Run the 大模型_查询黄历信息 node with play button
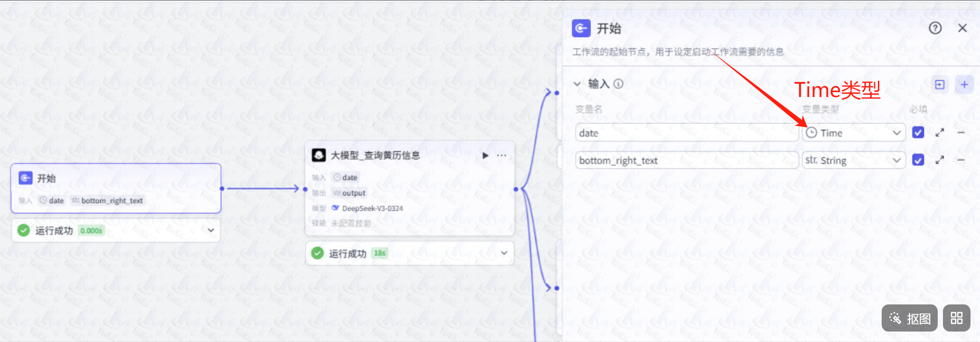Viewport: 980px width, 342px height. 485,156
